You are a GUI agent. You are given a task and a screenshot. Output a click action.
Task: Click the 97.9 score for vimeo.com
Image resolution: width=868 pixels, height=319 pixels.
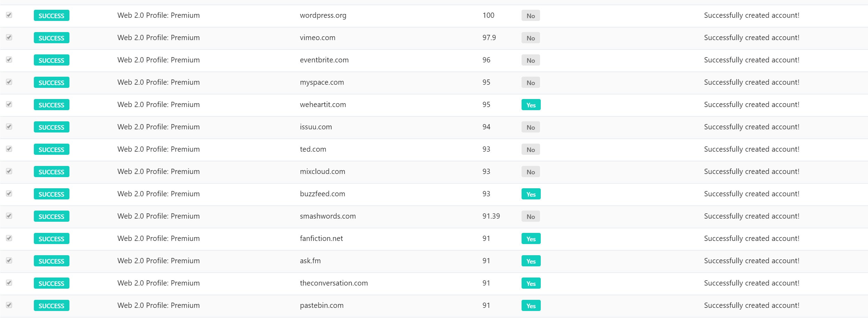point(489,38)
